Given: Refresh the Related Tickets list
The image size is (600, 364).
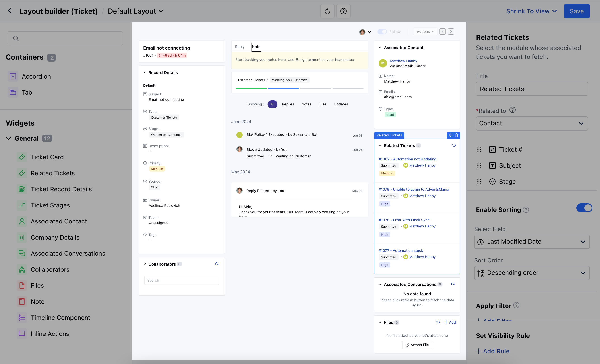Looking at the screenshot, I should pos(454,145).
